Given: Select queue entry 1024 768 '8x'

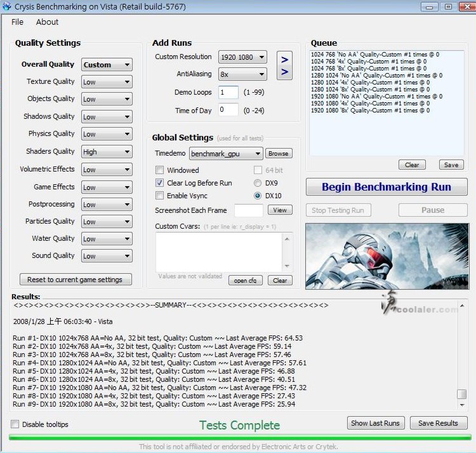Looking at the screenshot, I should coord(369,69).
